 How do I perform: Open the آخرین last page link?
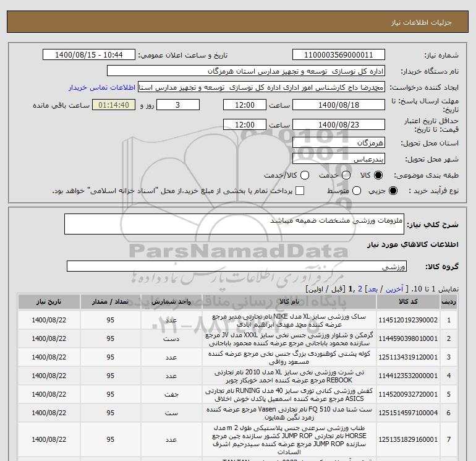click(x=394, y=289)
